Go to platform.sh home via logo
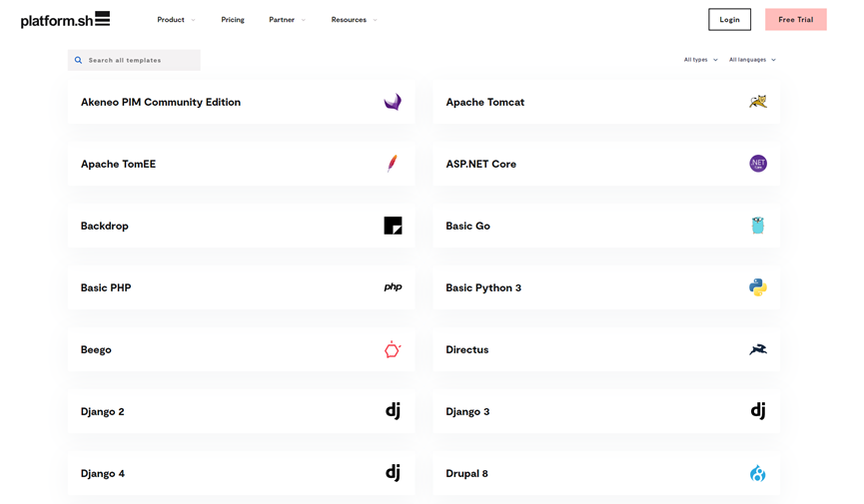Viewport: 864px width, 504px height. pyautogui.click(x=65, y=20)
